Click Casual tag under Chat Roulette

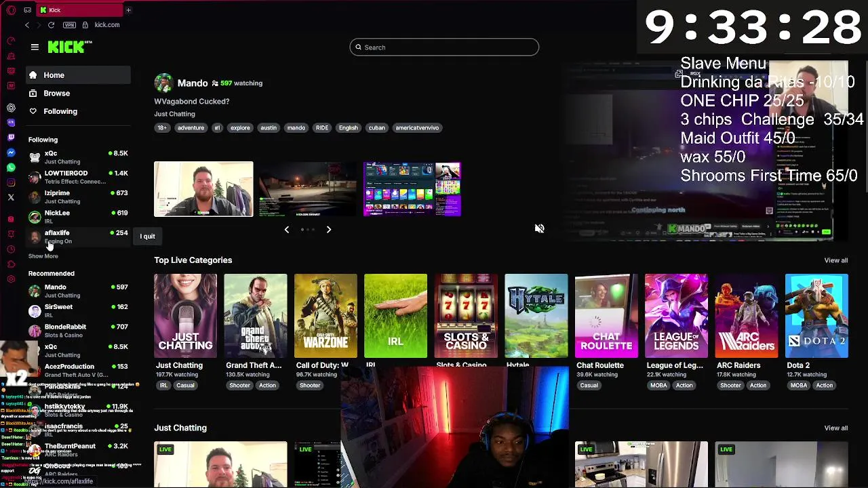coord(589,385)
